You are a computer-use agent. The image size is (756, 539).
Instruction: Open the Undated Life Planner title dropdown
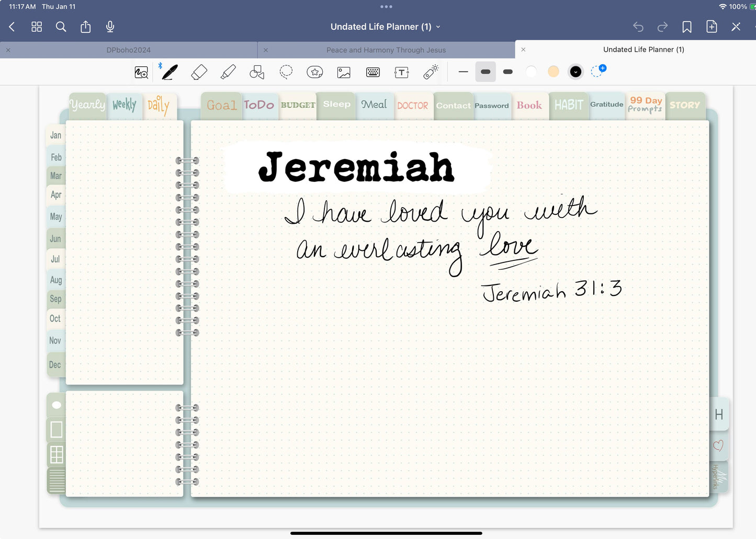438,27
